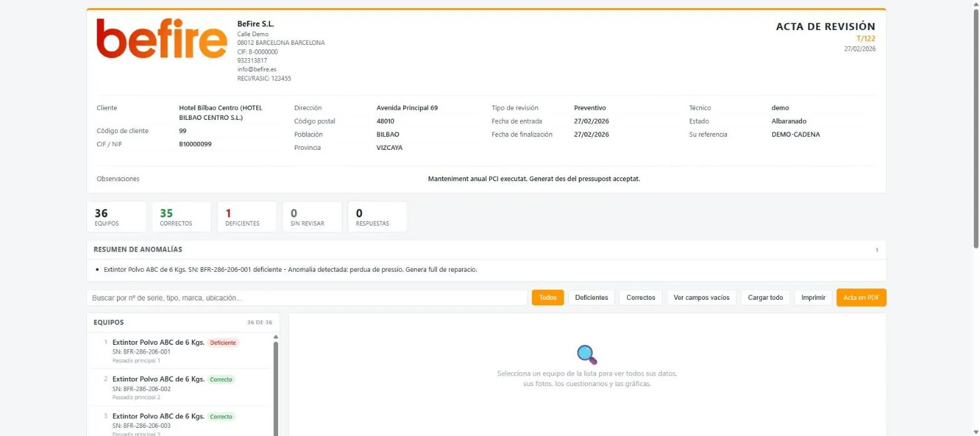Click the info@befire.es email text
This screenshot has height=436, width=980.
(x=257, y=69)
